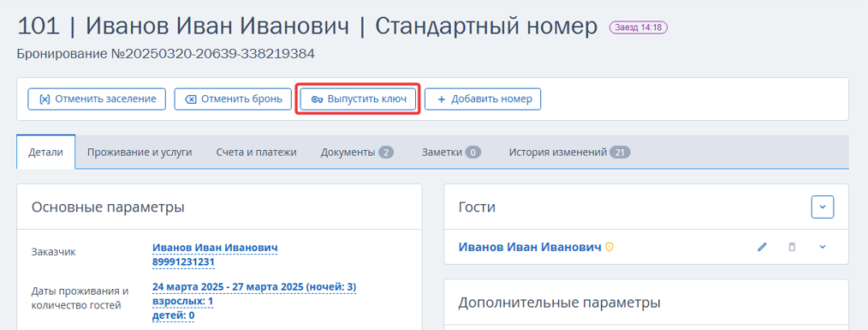Open the Документы tab
868x330 pixels.
(x=357, y=152)
